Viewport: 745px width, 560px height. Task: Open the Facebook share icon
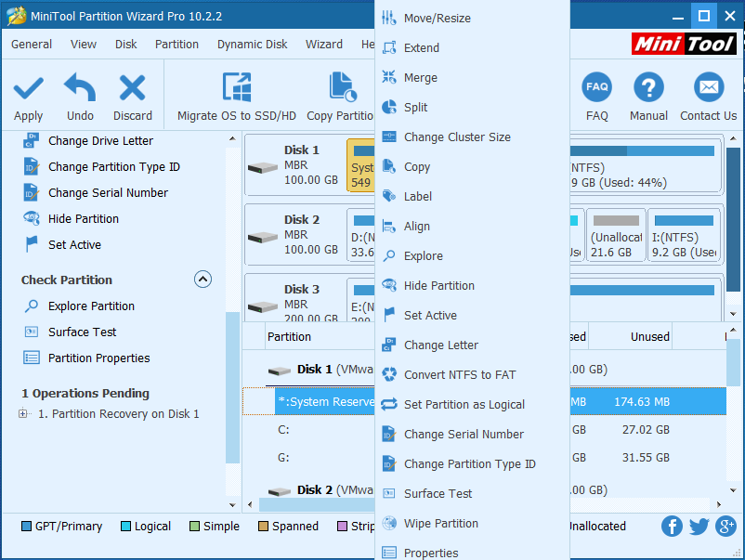(x=672, y=526)
